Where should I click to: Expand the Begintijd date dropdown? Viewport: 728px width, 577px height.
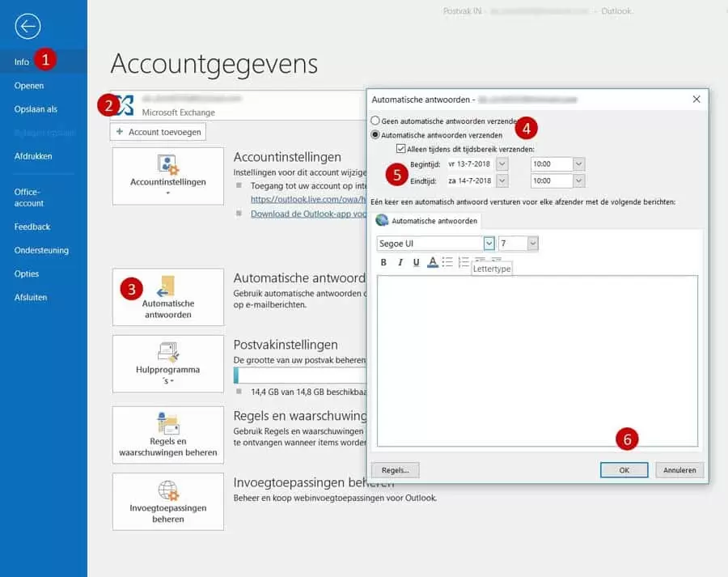tap(502, 163)
